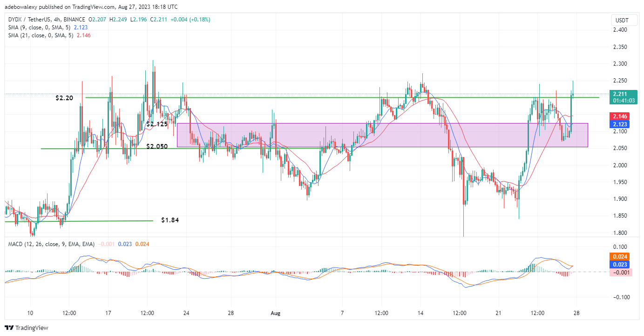
Task: Click the 0.100 MACD axis label
Action: pyautogui.click(x=621, y=247)
